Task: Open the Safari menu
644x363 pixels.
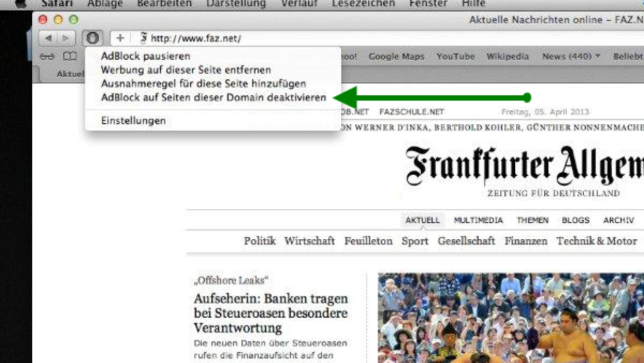Action: pyautogui.click(x=57, y=4)
